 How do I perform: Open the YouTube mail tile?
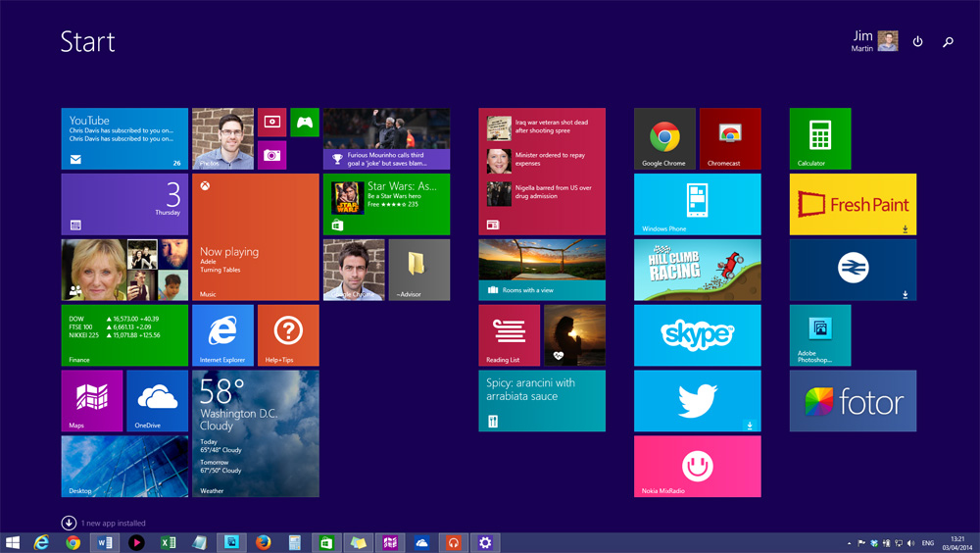pyautogui.click(x=124, y=139)
